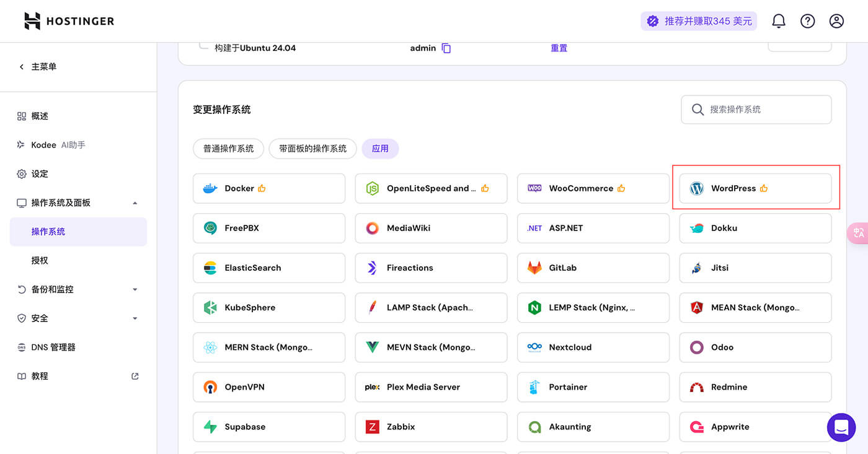
Task: Choose the MEVN Stack application
Action: point(431,347)
